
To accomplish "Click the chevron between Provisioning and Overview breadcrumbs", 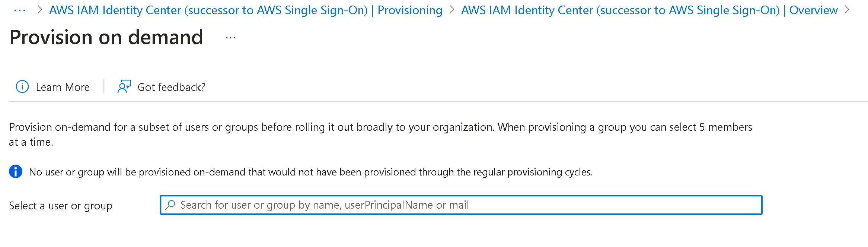I will (x=452, y=10).
